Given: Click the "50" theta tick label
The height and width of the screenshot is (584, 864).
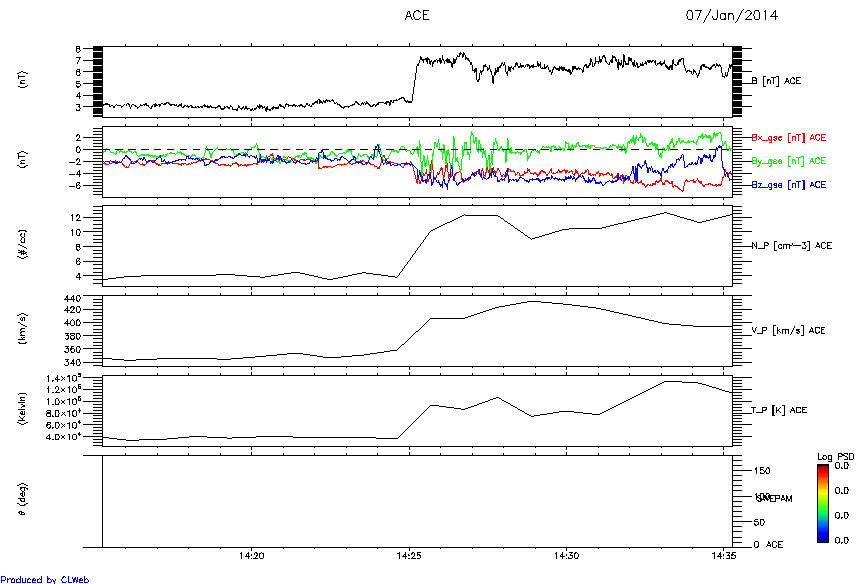Looking at the screenshot, I should (759, 522).
